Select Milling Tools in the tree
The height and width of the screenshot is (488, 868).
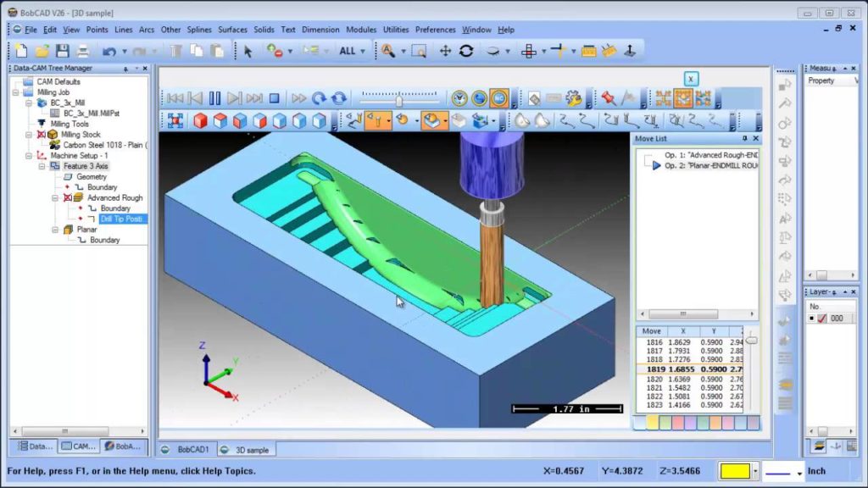tap(70, 124)
